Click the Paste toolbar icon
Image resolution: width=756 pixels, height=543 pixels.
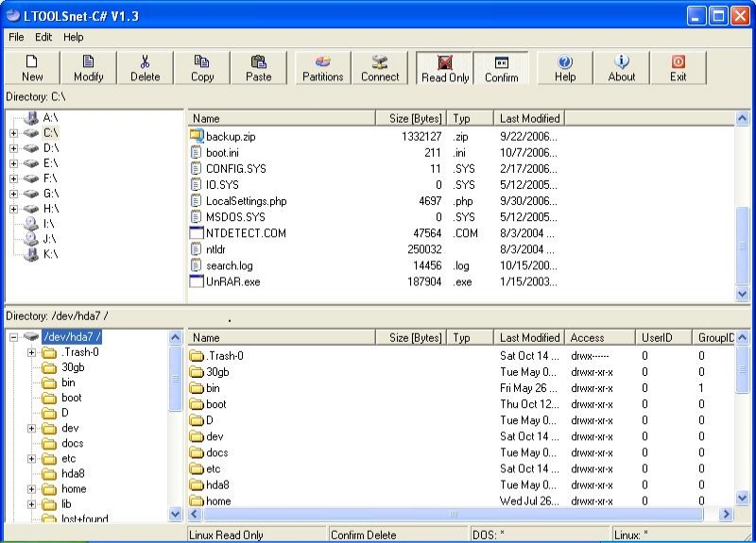point(258,62)
